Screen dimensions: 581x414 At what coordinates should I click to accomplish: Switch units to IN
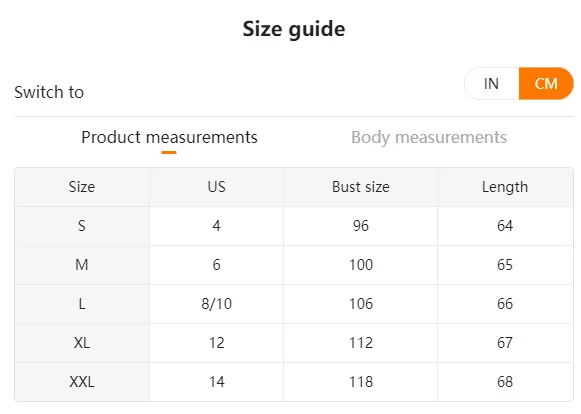(491, 84)
